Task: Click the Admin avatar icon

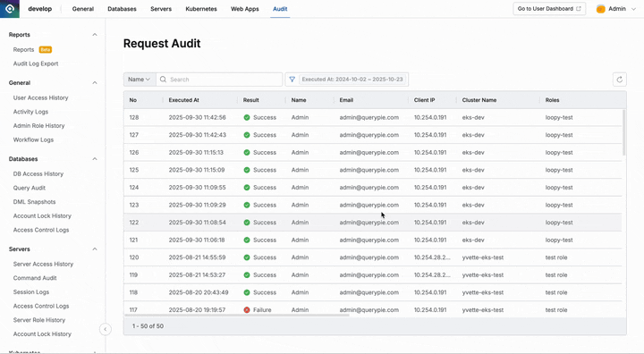Action: point(600,9)
